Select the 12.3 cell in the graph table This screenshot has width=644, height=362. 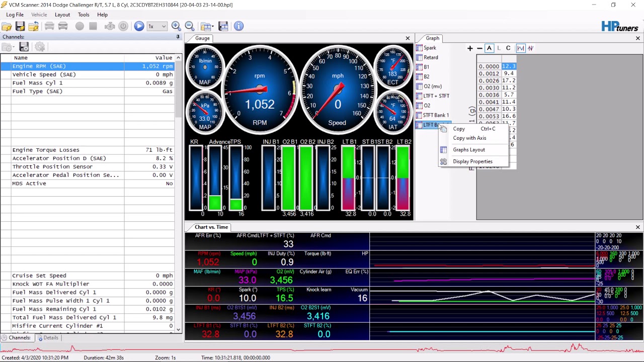(x=509, y=66)
